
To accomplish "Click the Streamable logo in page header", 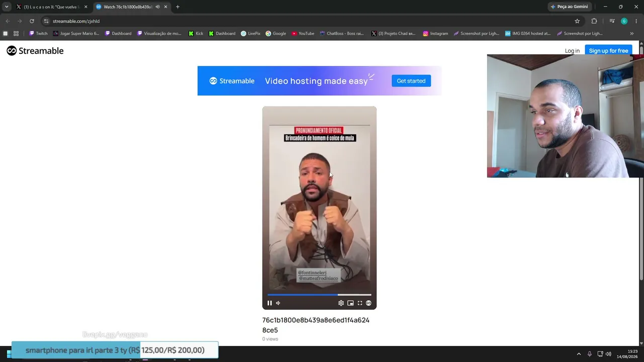I will point(35,51).
